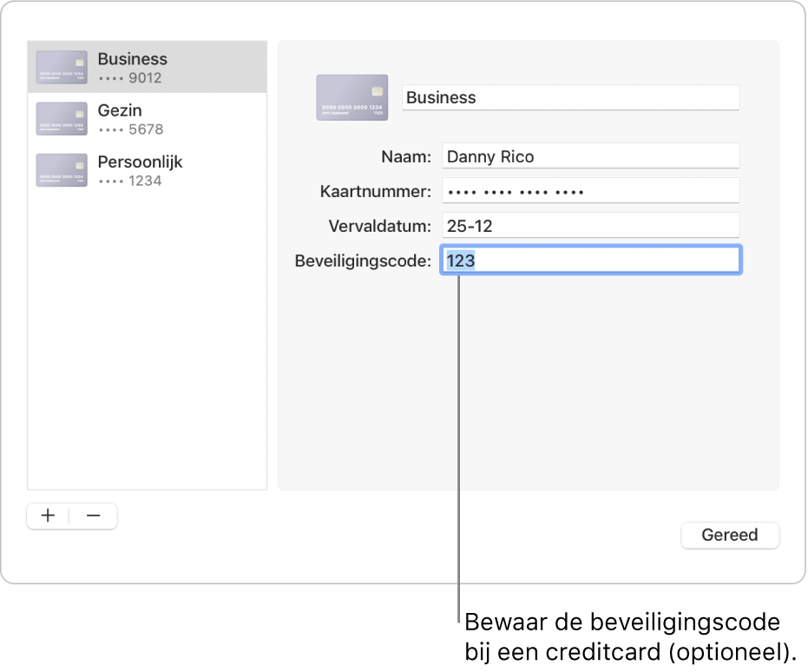
Task: Click the Beveiligingscode field showing 123
Action: pos(590,260)
